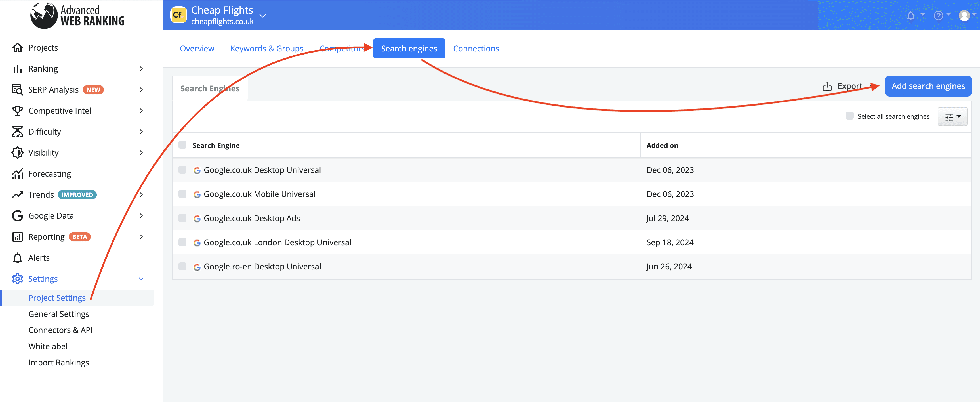Open notifications bell in top bar
The width and height of the screenshot is (980, 402).
pos(910,16)
